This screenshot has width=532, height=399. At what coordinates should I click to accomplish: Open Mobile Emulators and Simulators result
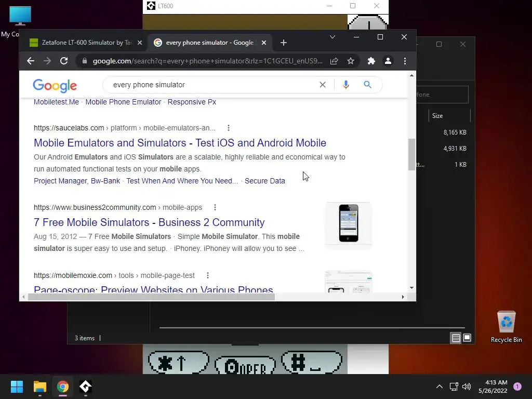pos(180,143)
